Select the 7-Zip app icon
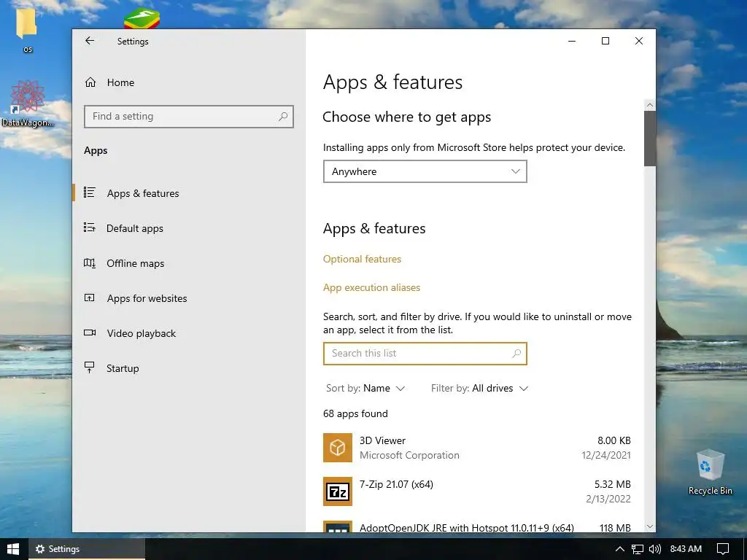The image size is (747, 560). pyautogui.click(x=337, y=491)
